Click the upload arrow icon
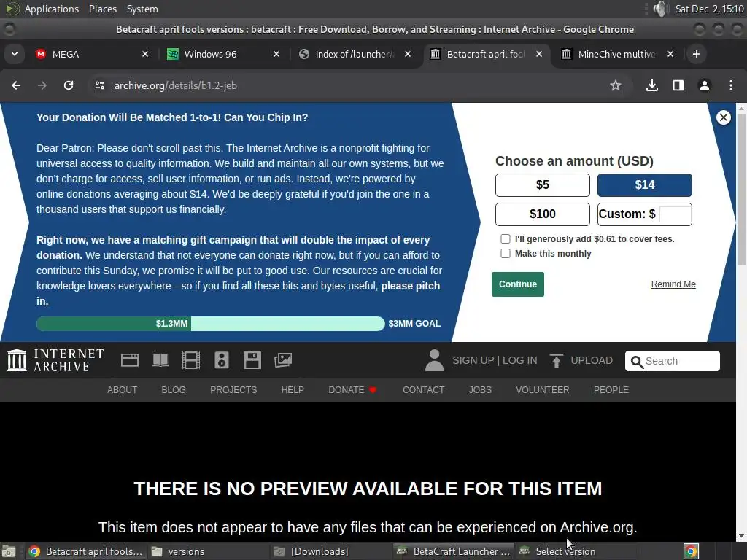747x560 pixels. click(x=556, y=360)
